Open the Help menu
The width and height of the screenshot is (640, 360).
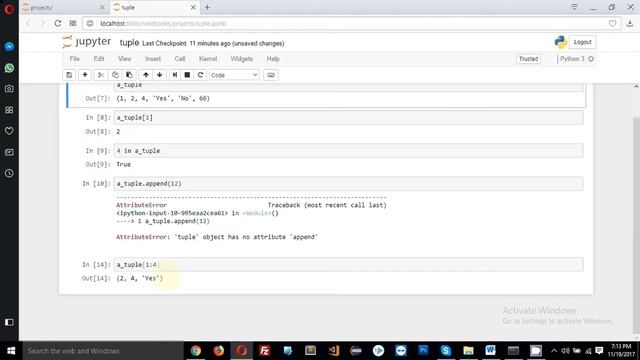tap(273, 59)
